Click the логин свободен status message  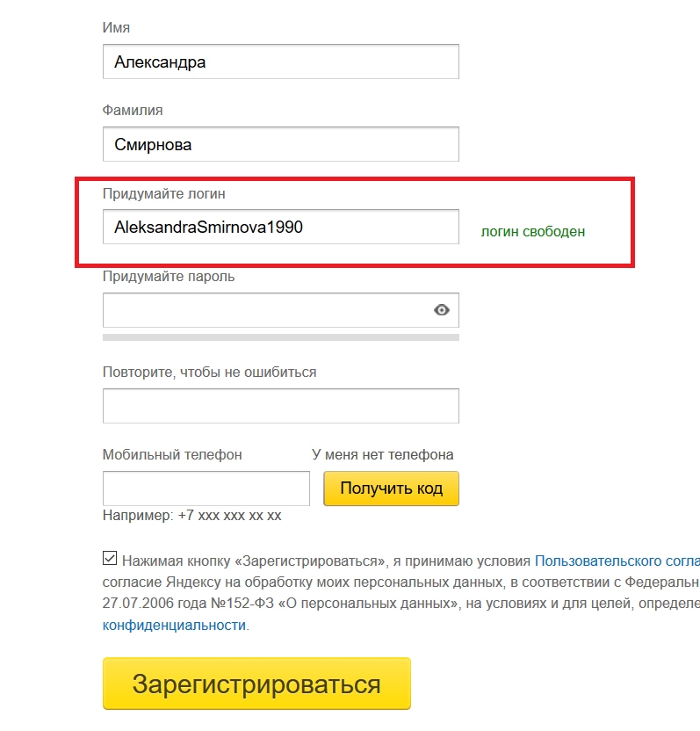point(533,232)
